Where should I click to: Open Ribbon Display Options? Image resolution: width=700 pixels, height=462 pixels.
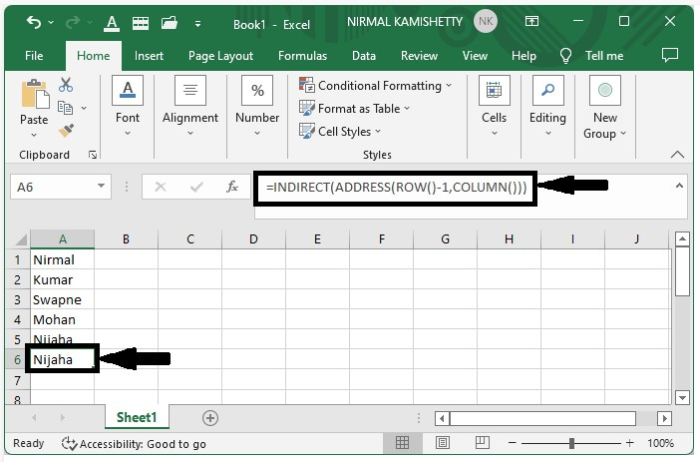[532, 21]
